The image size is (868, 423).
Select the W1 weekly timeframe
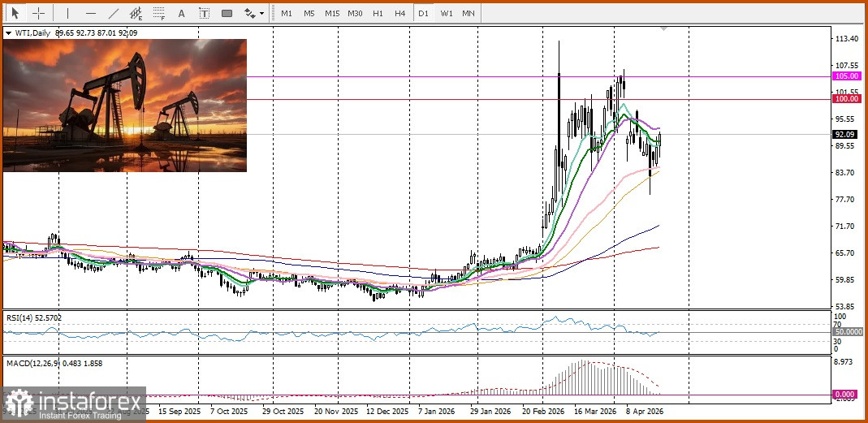pyautogui.click(x=447, y=14)
